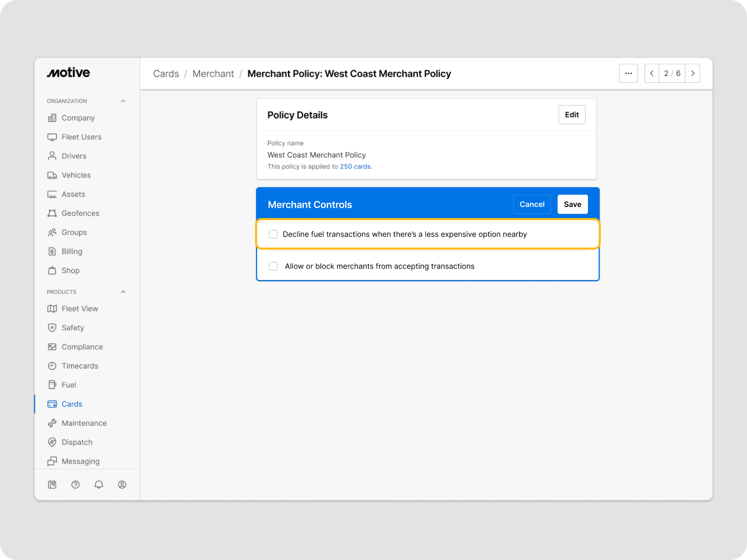Viewport: 747px width, 560px height.
Task: Click the Messaging chat icon
Action: pyautogui.click(x=52, y=461)
